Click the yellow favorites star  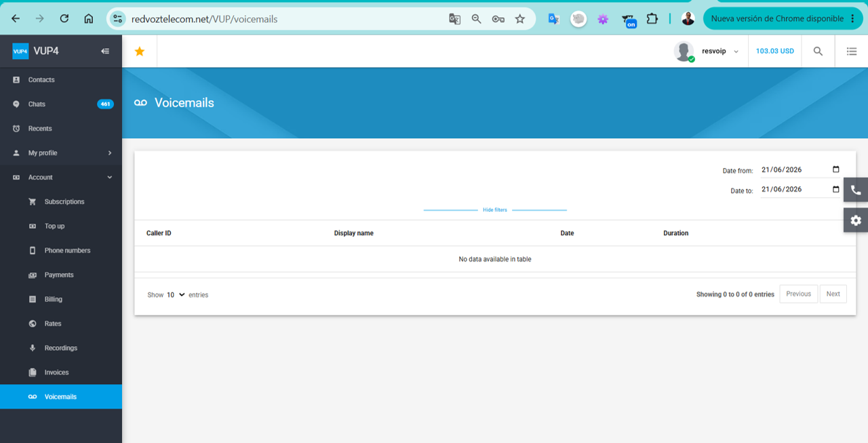[x=140, y=51]
